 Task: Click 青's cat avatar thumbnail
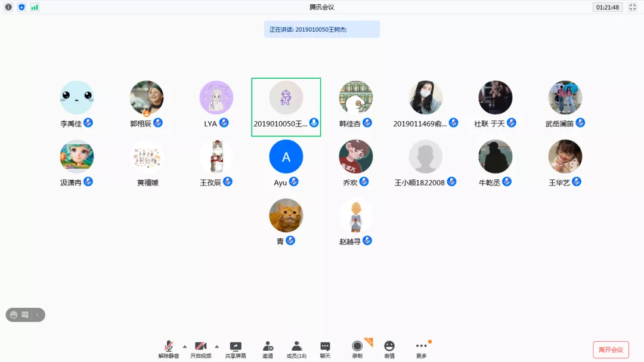pos(286,215)
